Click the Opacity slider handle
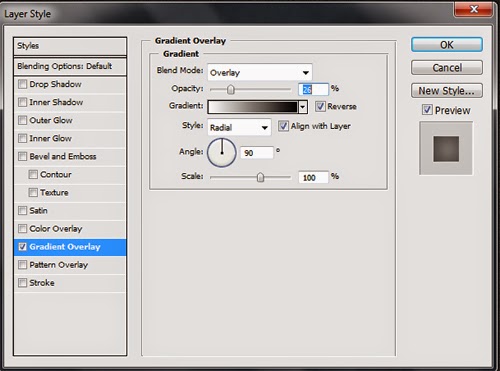Screen dimensions: 500x371 click(x=231, y=89)
